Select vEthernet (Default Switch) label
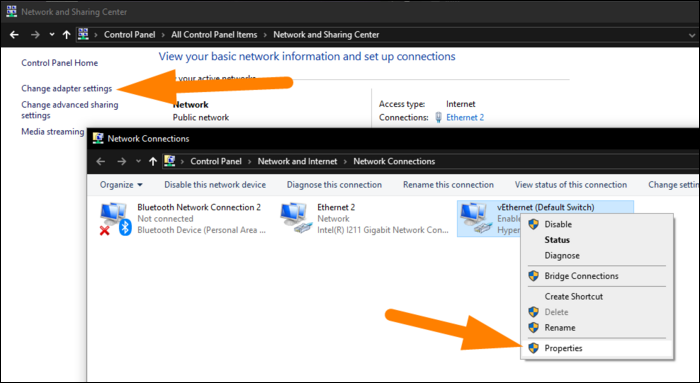Screen dimensions: 700x383 click(546, 208)
